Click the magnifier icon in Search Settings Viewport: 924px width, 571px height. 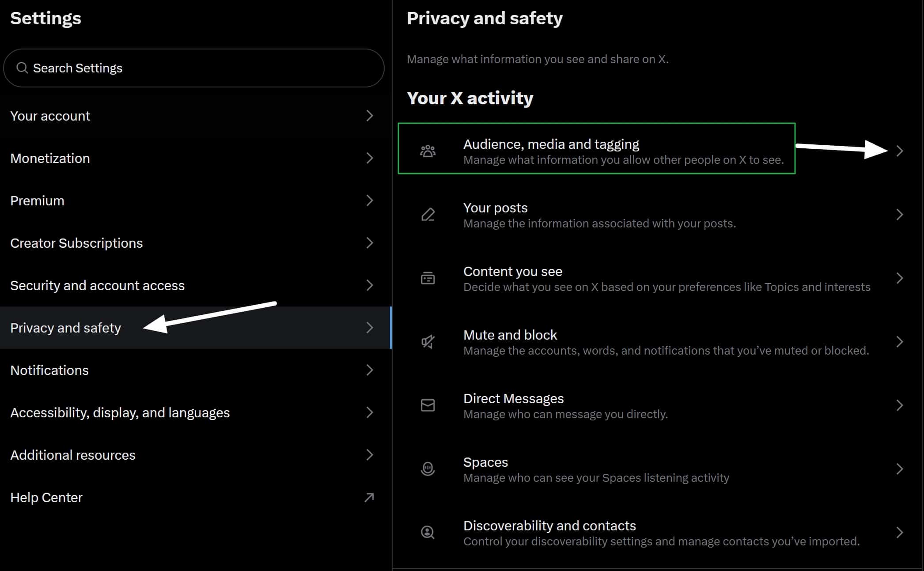(22, 68)
